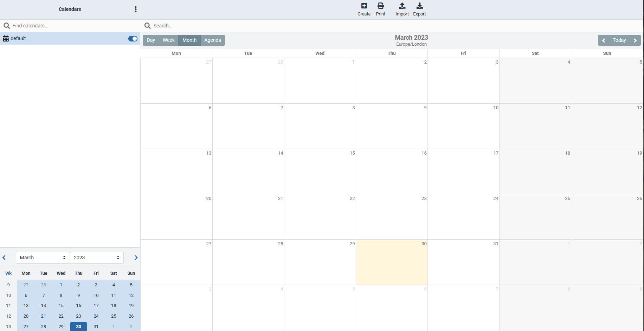
Task: Click inside the Find calendars input field
Action: pos(53,25)
